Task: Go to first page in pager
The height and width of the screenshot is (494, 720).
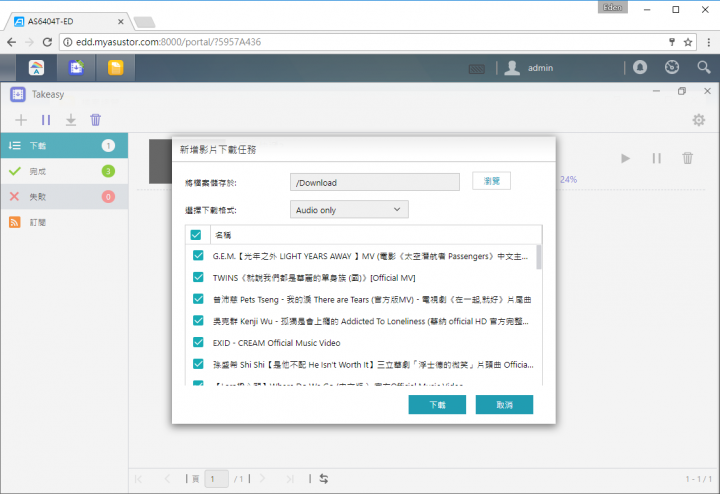Action: pos(138,479)
